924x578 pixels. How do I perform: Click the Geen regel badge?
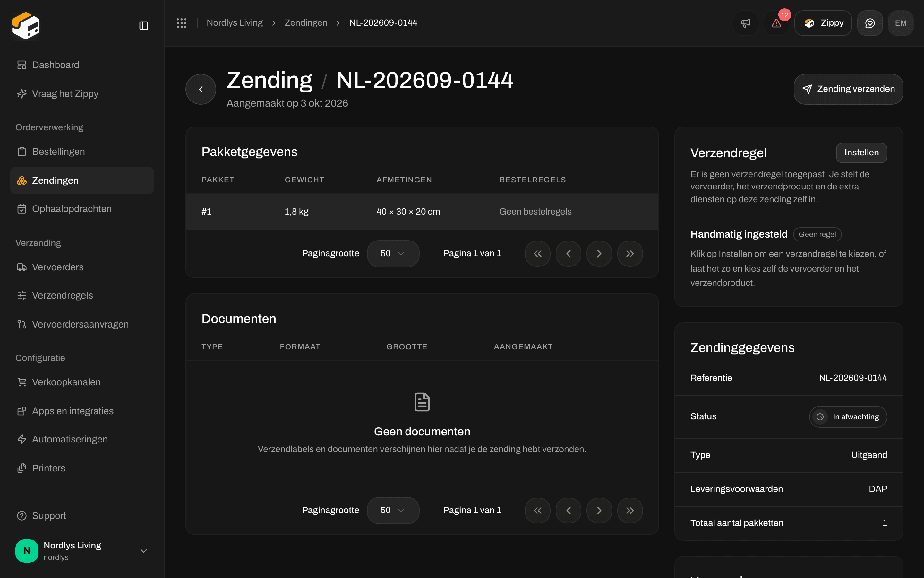[x=817, y=234]
